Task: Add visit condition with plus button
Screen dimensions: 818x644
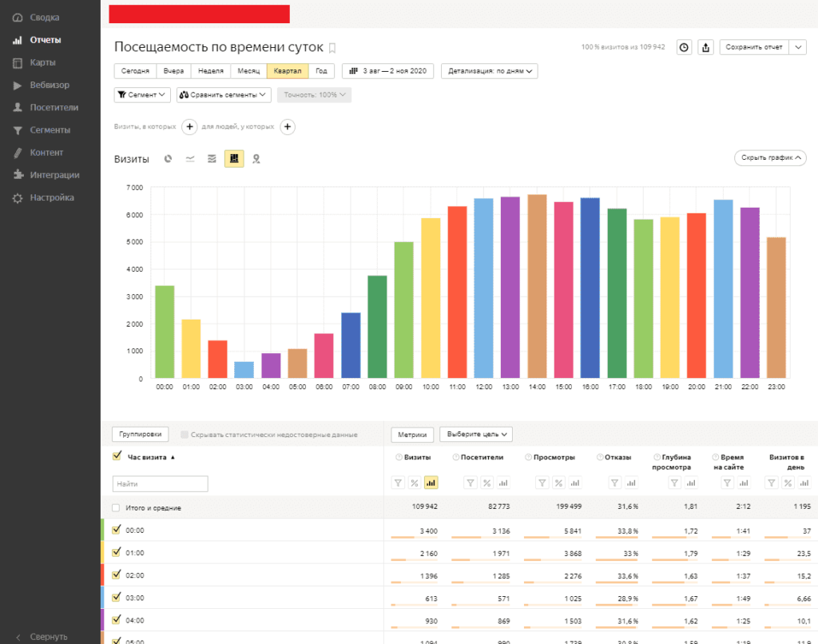Action: [x=189, y=126]
